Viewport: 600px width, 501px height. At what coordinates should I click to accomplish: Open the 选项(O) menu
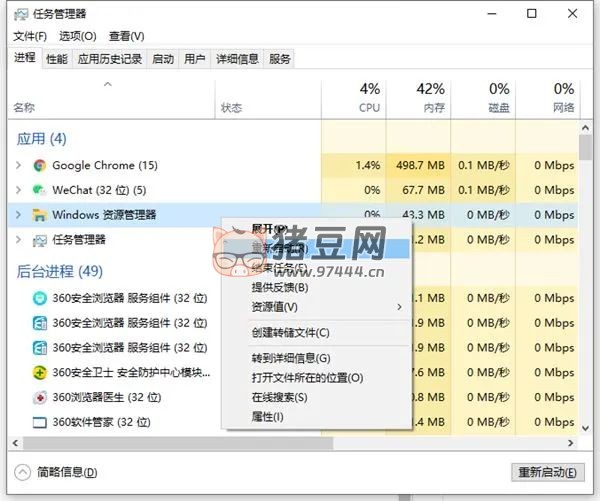[x=77, y=36]
